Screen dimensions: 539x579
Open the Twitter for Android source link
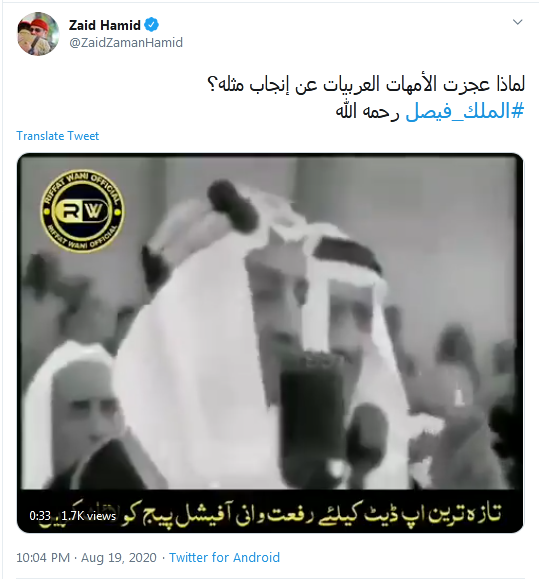tap(224, 557)
